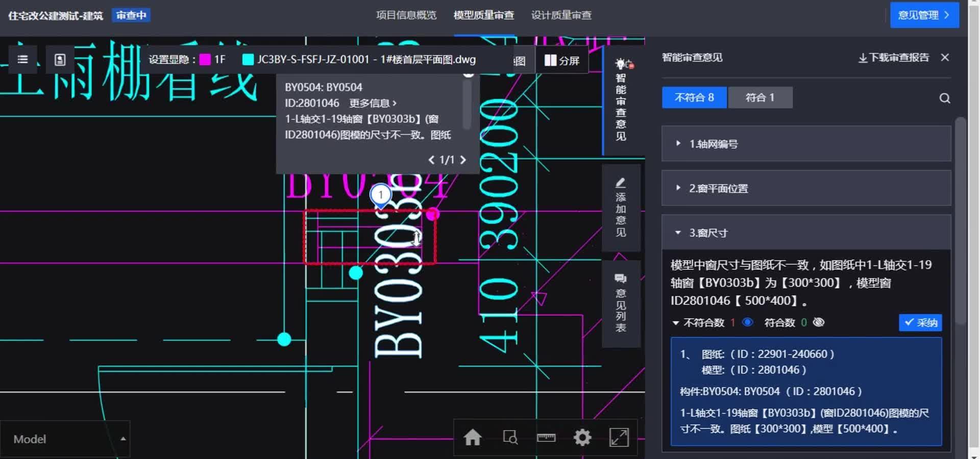Open 意见管理 button
The width and height of the screenshot is (980, 459).
[x=924, y=15]
